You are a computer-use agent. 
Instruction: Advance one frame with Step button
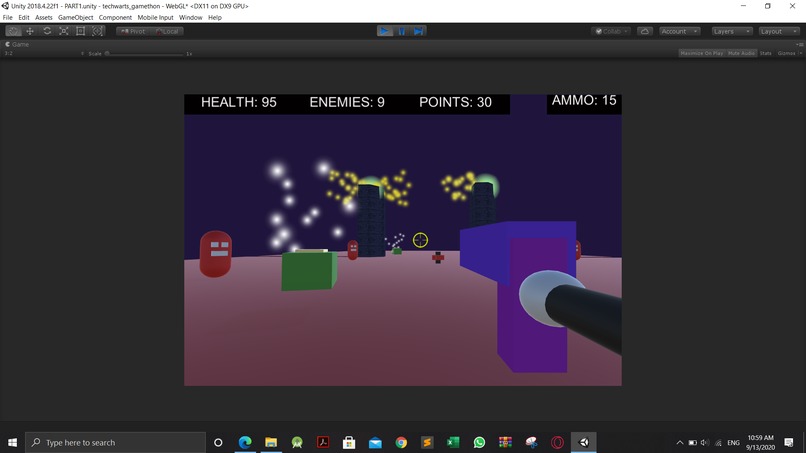tap(418, 31)
